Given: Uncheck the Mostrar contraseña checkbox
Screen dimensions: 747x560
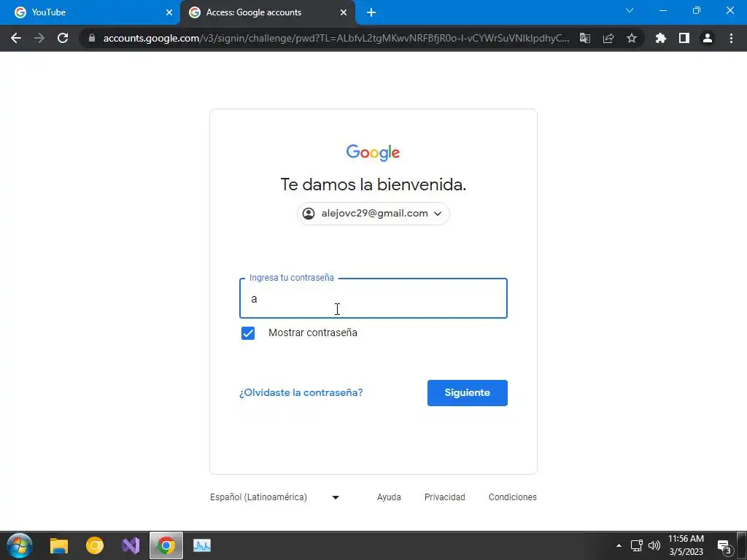Looking at the screenshot, I should pyautogui.click(x=248, y=332).
